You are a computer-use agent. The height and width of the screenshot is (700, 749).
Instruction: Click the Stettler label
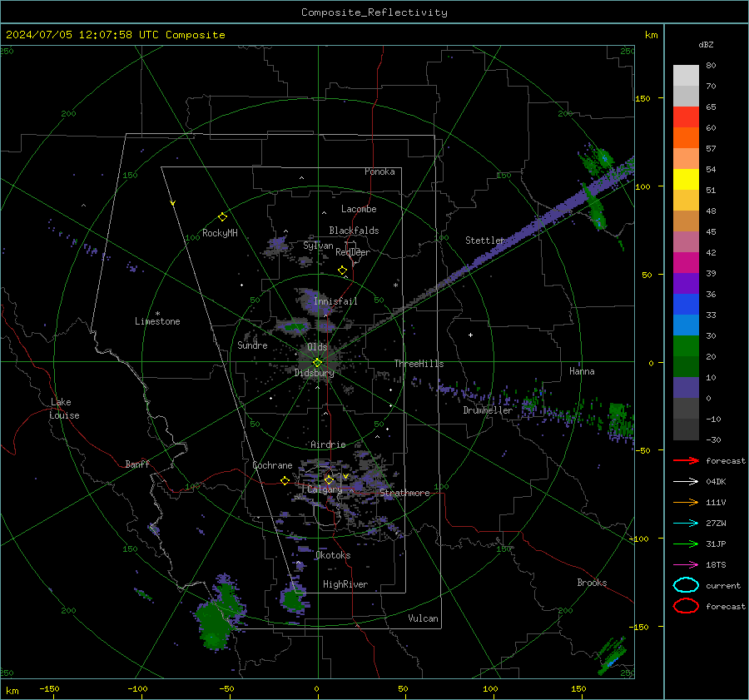pyautogui.click(x=485, y=241)
